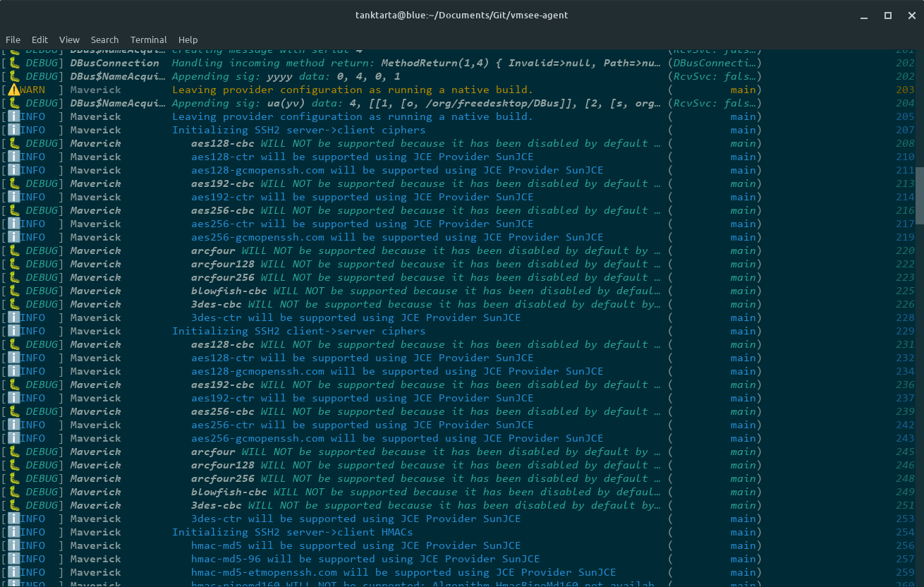The height and width of the screenshot is (587, 924).
Task: Click the info icon on line 234
Action: (x=13, y=371)
